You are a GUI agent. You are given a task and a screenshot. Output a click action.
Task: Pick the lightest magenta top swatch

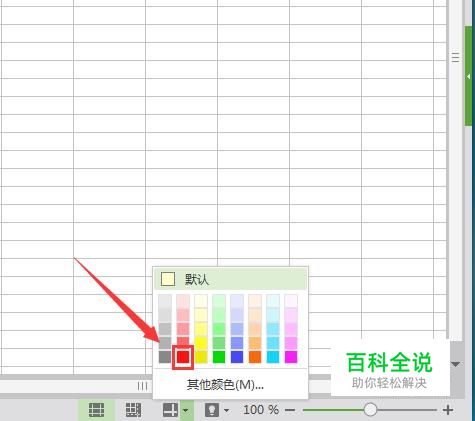click(x=291, y=301)
